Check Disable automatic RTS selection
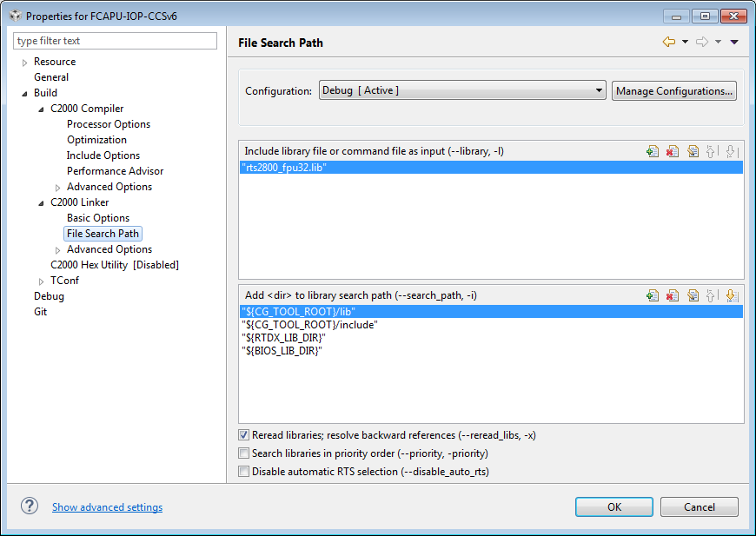The height and width of the screenshot is (536, 756). (x=243, y=472)
